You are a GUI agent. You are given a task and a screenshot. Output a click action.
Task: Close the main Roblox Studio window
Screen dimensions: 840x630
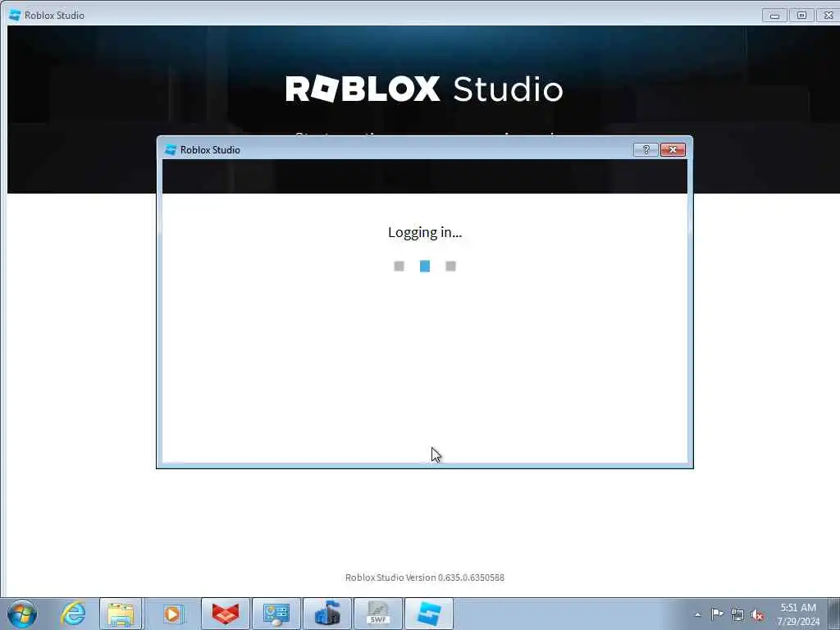[x=829, y=16]
